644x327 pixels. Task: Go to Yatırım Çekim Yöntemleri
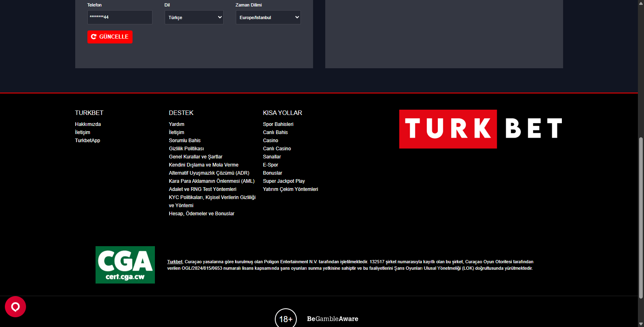point(290,189)
